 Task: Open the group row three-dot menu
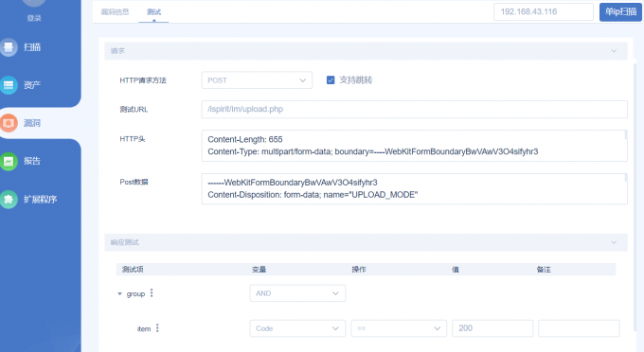tap(152, 293)
